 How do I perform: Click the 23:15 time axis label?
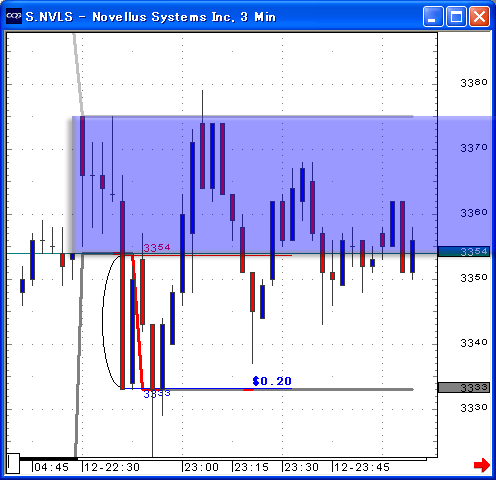[x=252, y=467]
